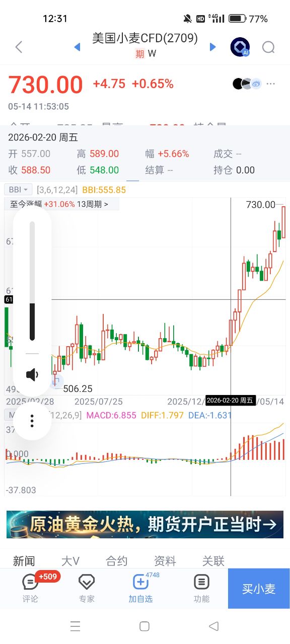Viewport: 290px width, 644px height.
Task: Open the three-dot more options near price
Action: (271, 84)
